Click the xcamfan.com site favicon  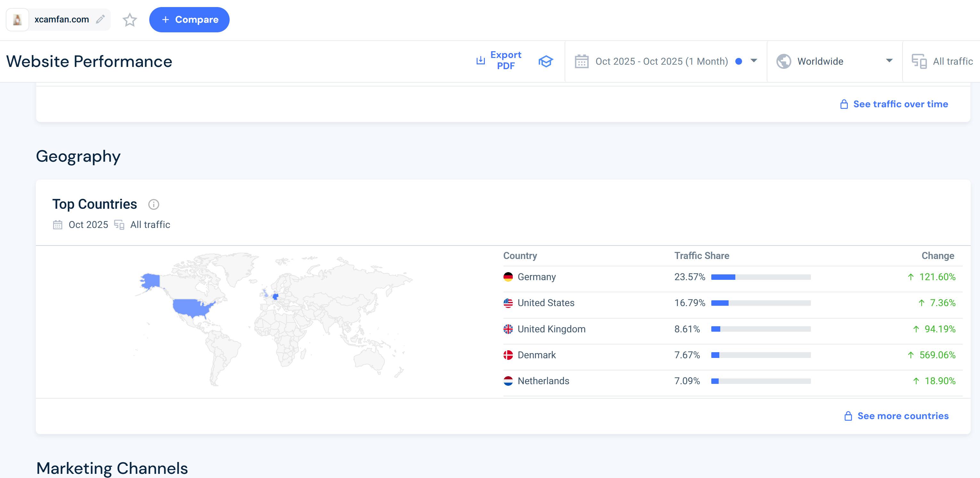coord(18,20)
